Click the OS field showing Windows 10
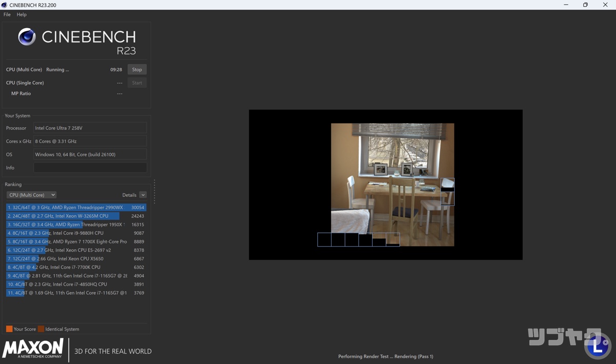 [90, 154]
